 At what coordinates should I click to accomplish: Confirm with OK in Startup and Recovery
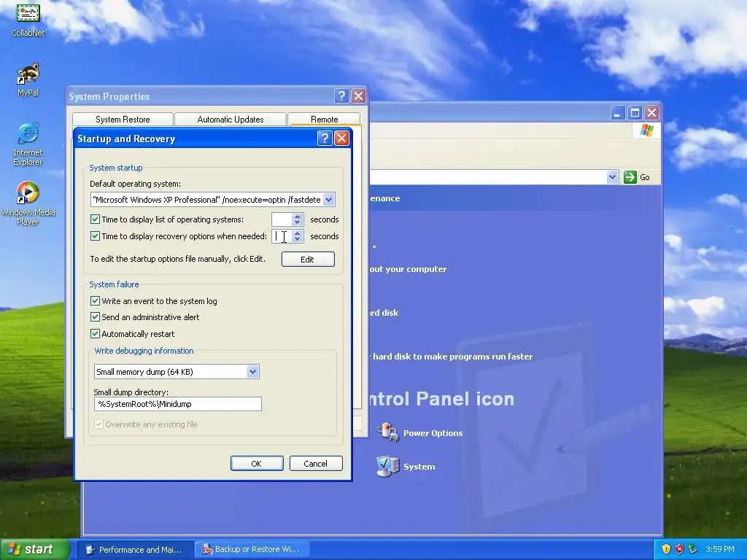pos(257,463)
